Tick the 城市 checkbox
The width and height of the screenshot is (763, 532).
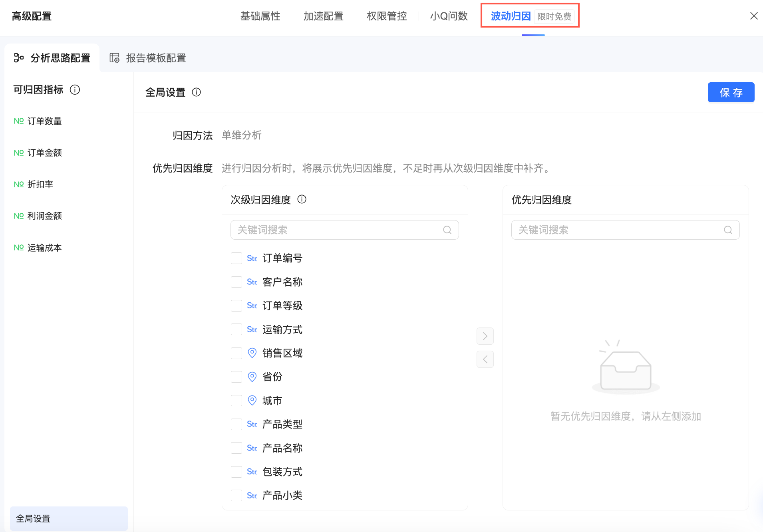236,401
